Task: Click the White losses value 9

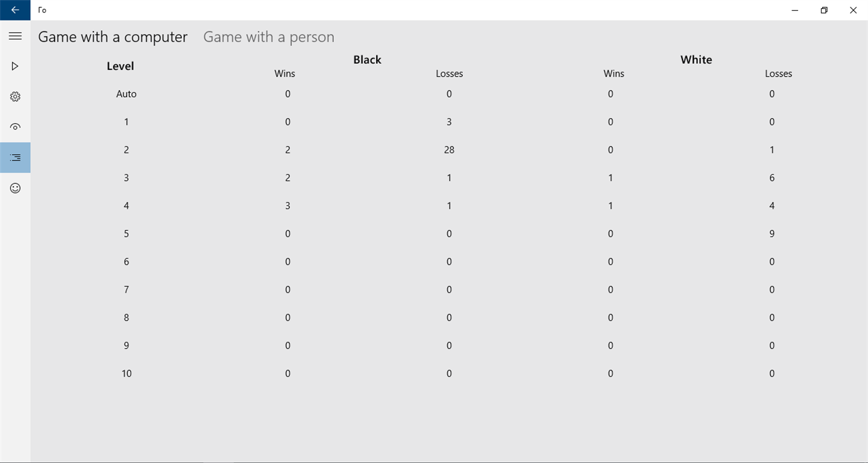Action: point(772,234)
